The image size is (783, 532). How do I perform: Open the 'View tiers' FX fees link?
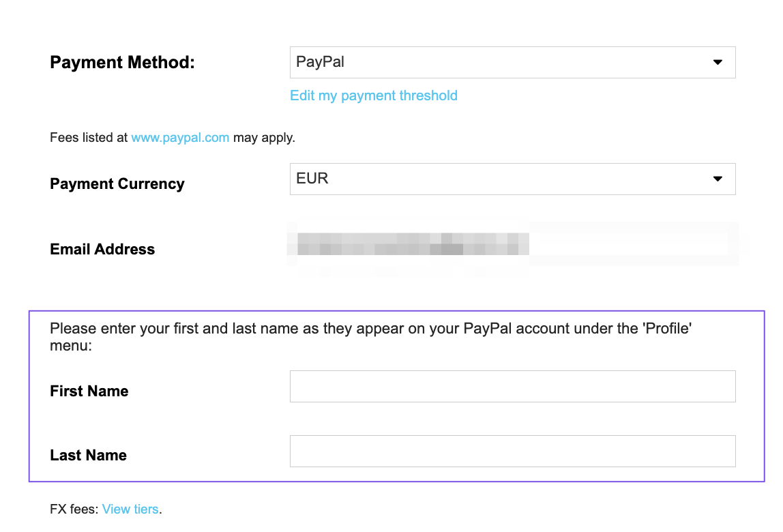click(130, 509)
